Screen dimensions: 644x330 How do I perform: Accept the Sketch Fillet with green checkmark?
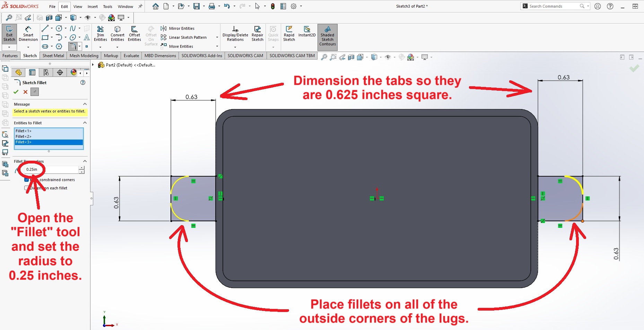[16, 92]
